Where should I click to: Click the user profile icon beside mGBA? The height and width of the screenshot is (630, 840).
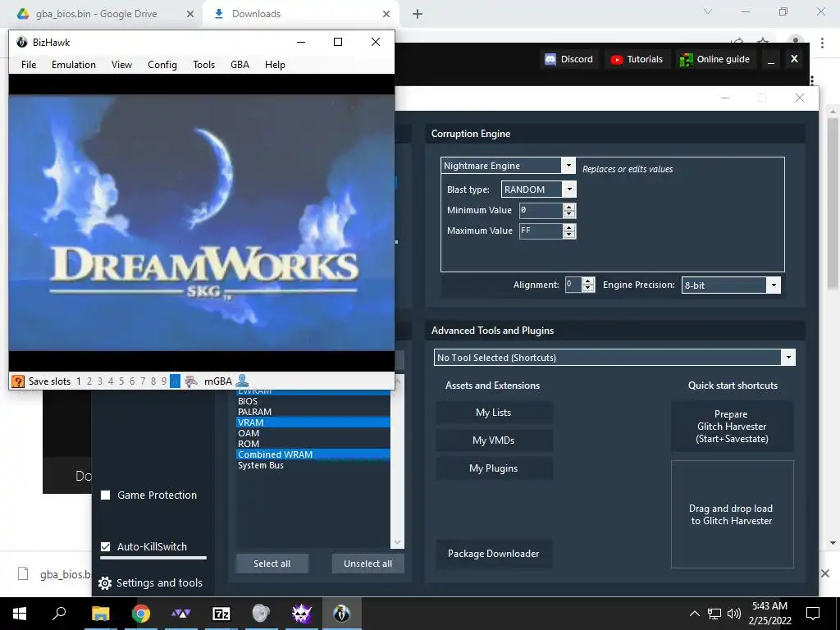pos(242,381)
